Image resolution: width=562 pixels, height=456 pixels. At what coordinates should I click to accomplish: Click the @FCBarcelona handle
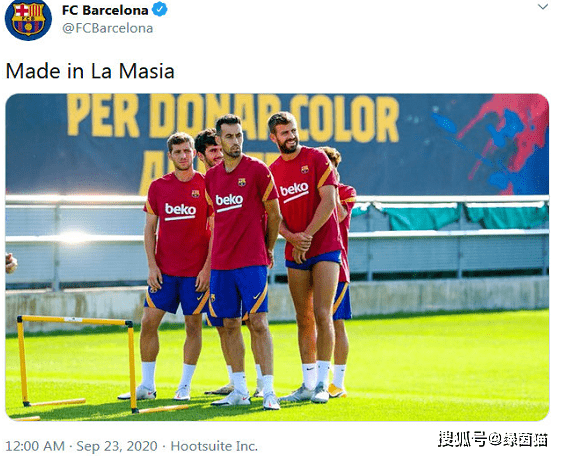point(108,28)
